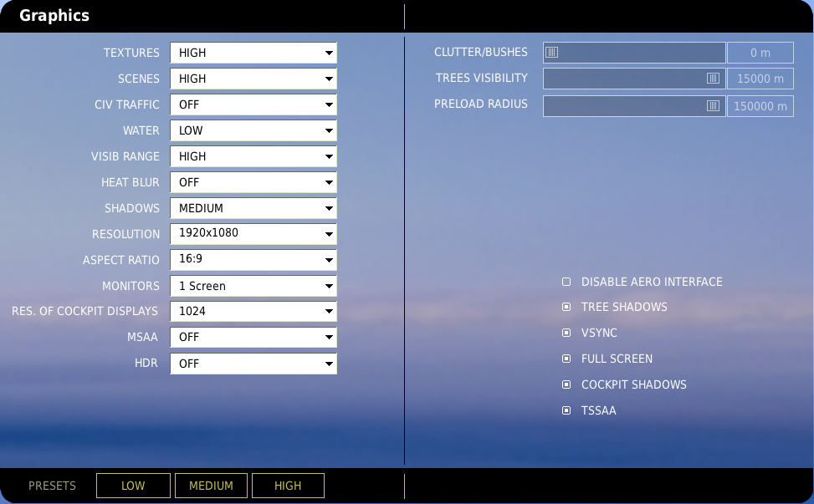This screenshot has height=504, width=814.
Task: Open the ASPECT RATIO dropdown
Action: [253, 260]
